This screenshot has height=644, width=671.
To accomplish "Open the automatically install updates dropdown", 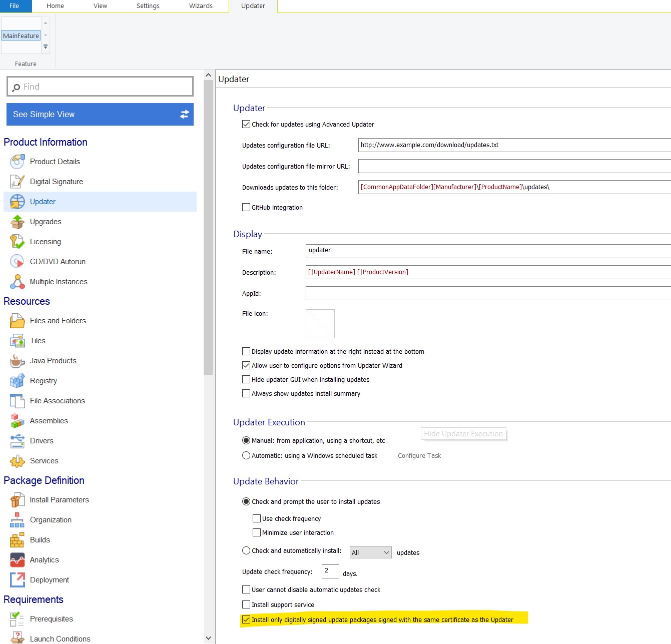I will (x=370, y=552).
